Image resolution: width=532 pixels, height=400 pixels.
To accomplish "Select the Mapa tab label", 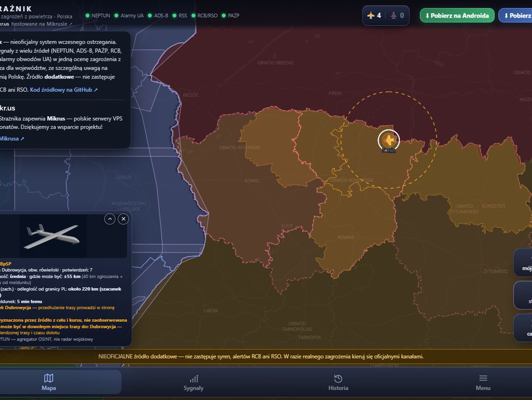I will pos(49,388).
